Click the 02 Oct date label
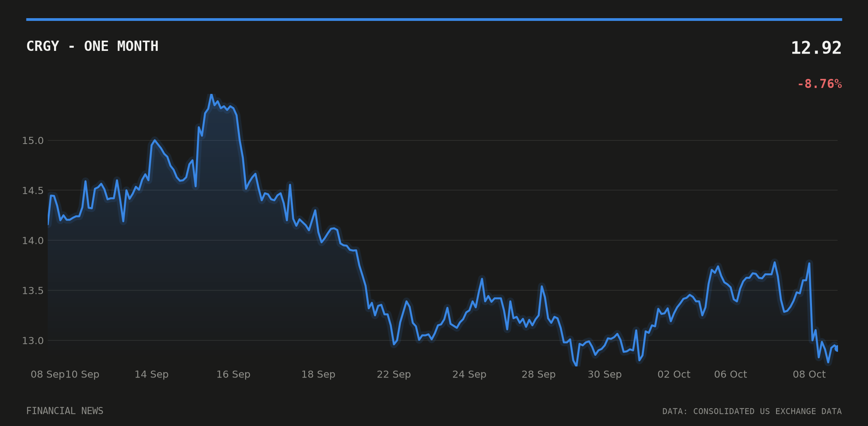The height and width of the screenshot is (426, 868). [x=674, y=374]
